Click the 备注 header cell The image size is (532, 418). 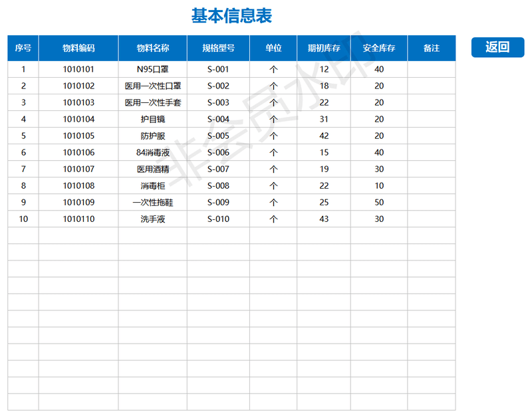[x=432, y=49]
